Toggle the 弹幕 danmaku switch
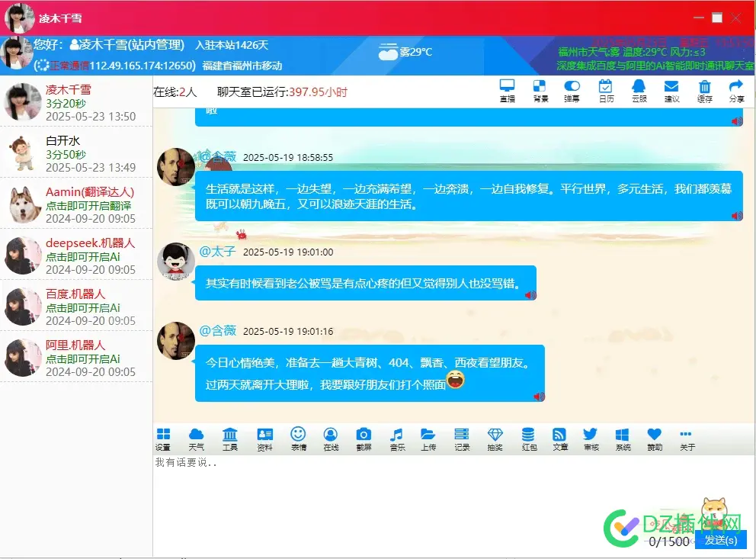This screenshot has width=756, height=559. click(572, 91)
